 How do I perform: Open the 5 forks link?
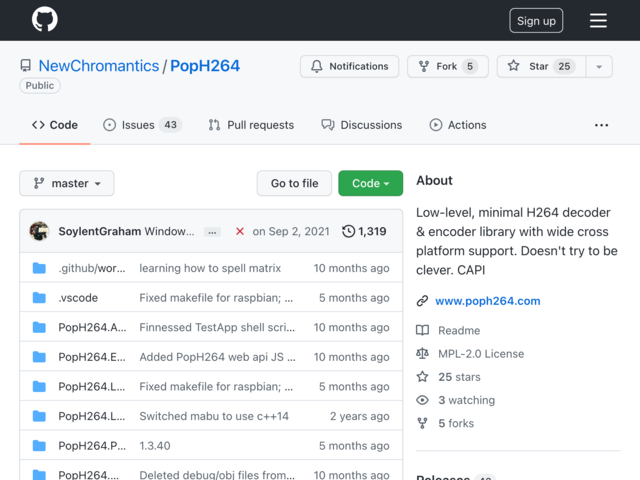456,424
